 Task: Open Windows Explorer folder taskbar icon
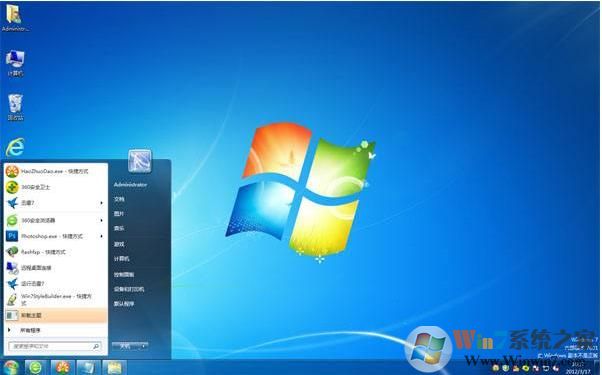115,367
